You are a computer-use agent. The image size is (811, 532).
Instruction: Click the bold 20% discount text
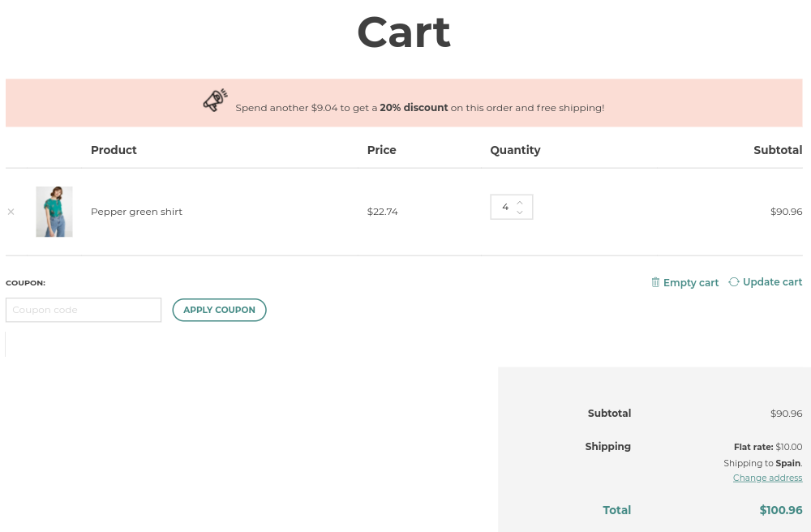pos(414,107)
